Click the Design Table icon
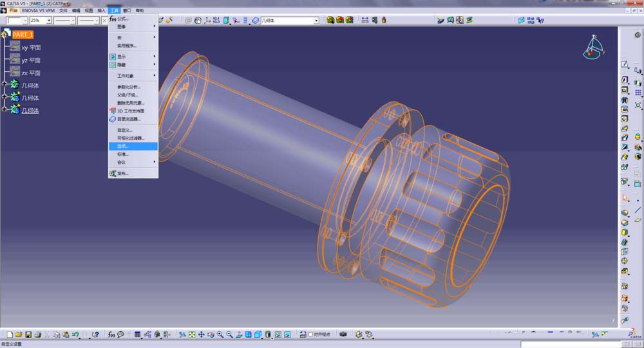This screenshot has width=644, height=348. click(138, 335)
